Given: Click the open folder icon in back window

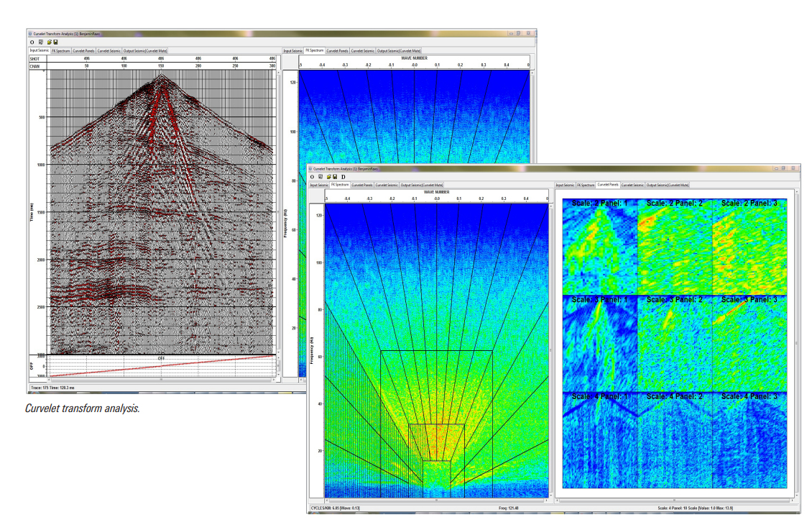Looking at the screenshot, I should (x=49, y=42).
